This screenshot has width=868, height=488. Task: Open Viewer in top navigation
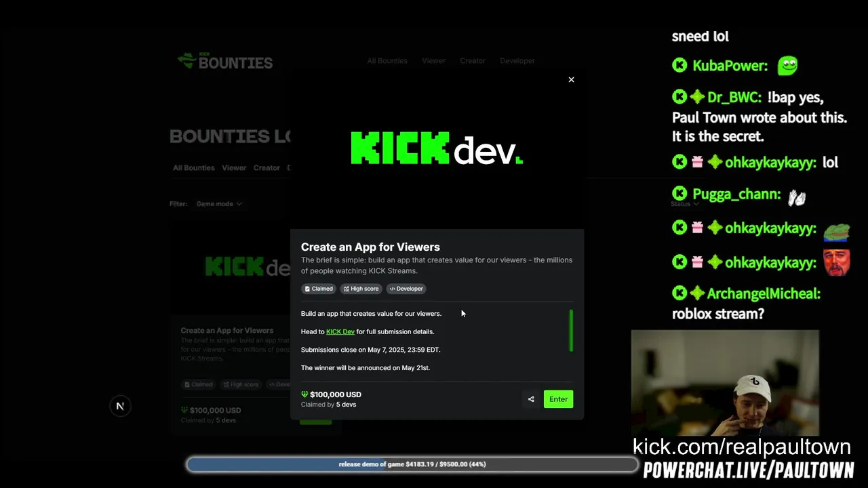click(433, 61)
